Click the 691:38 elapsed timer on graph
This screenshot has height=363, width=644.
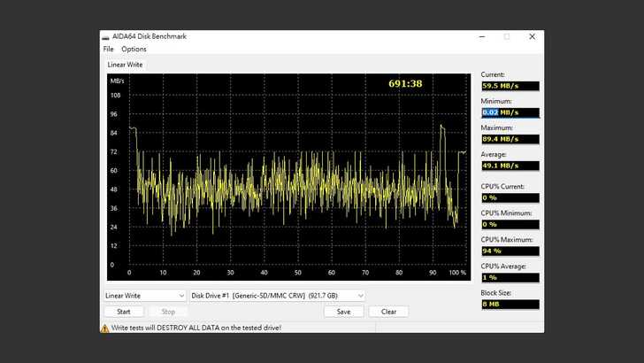tap(405, 83)
